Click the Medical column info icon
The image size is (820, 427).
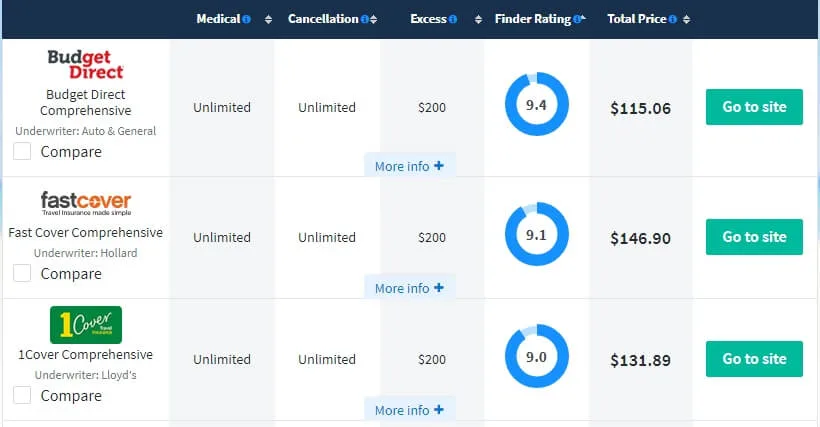pos(246,19)
